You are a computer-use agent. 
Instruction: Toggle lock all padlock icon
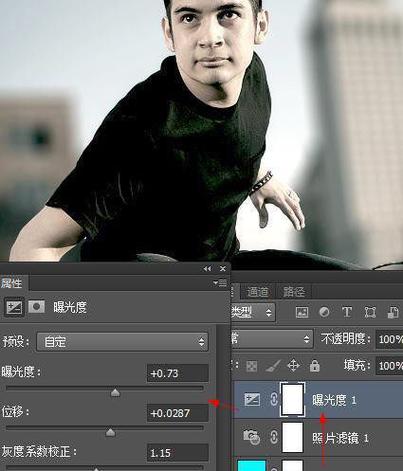click(x=314, y=366)
